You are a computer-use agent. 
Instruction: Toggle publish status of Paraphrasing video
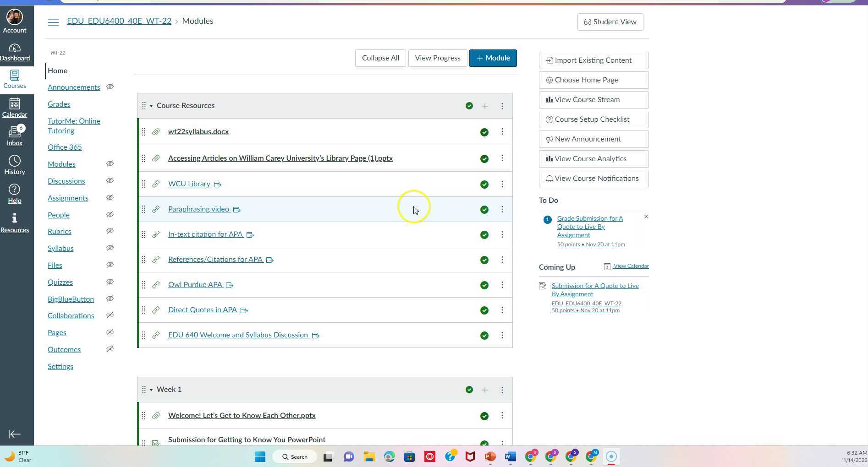[484, 210]
